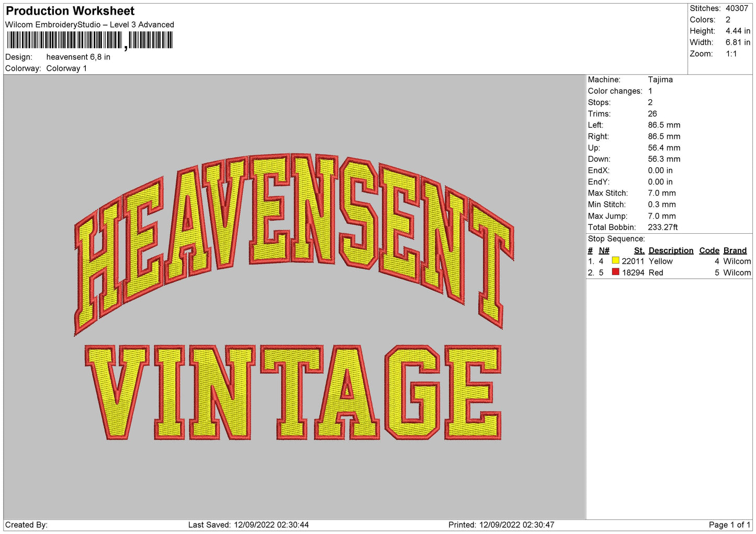
Task: Click the 'Left:' label
Action: [595, 125]
